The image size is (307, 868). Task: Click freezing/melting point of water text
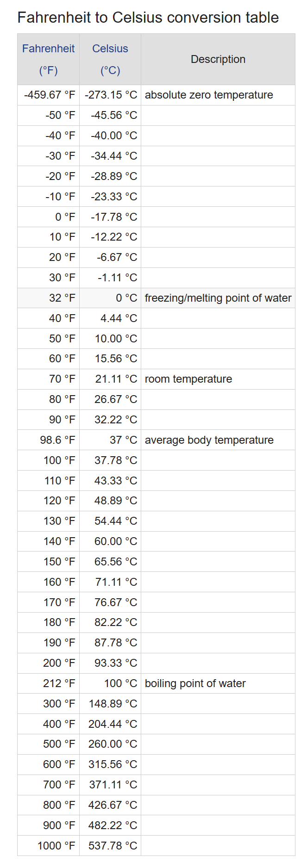coord(218,298)
